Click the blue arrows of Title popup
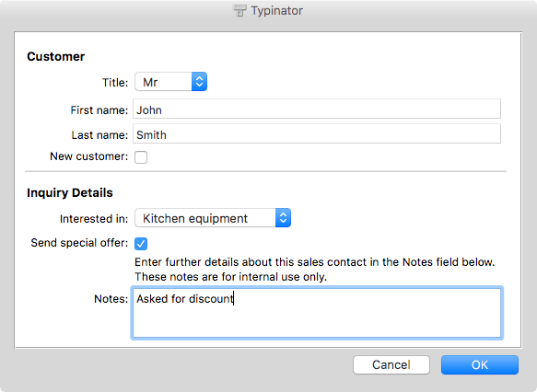Image resolution: width=537 pixels, height=392 pixels. [x=199, y=82]
